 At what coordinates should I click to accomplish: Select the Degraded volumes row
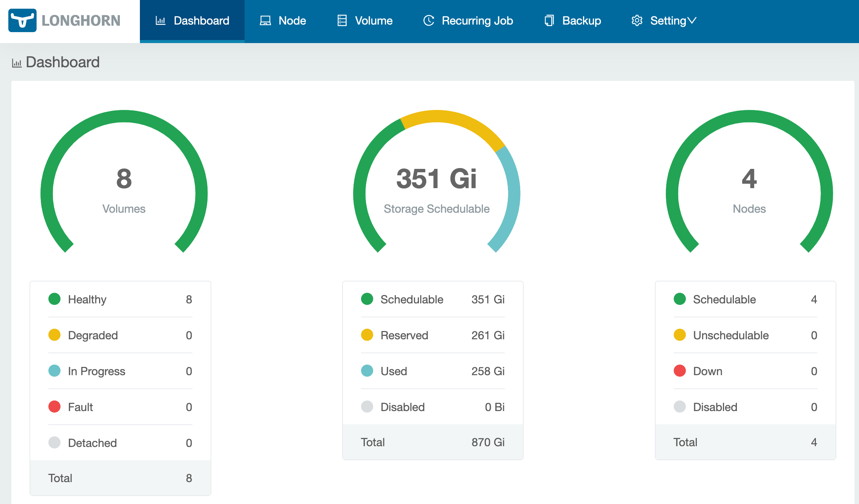click(x=120, y=335)
